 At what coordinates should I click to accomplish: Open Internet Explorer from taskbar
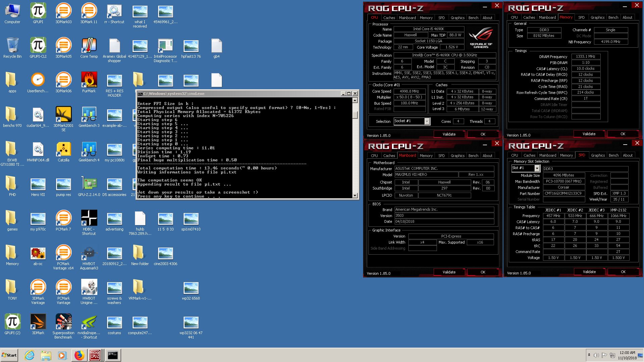point(30,355)
